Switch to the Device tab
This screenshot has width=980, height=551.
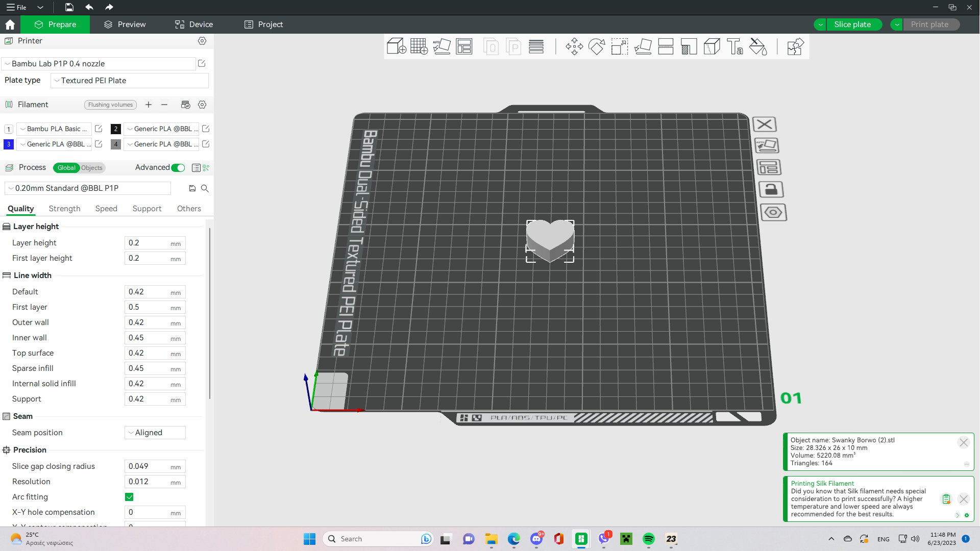click(194, 24)
